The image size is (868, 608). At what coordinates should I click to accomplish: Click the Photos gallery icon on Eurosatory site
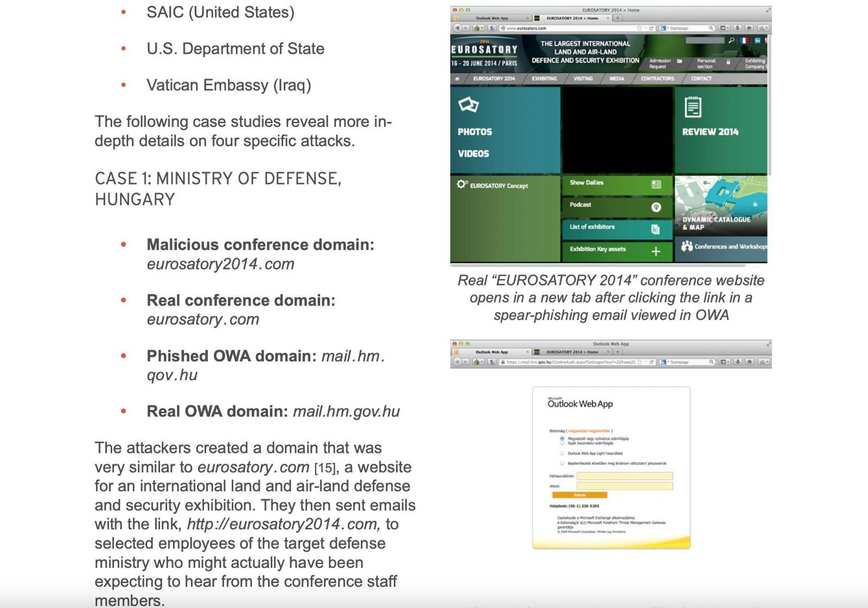coord(468,105)
